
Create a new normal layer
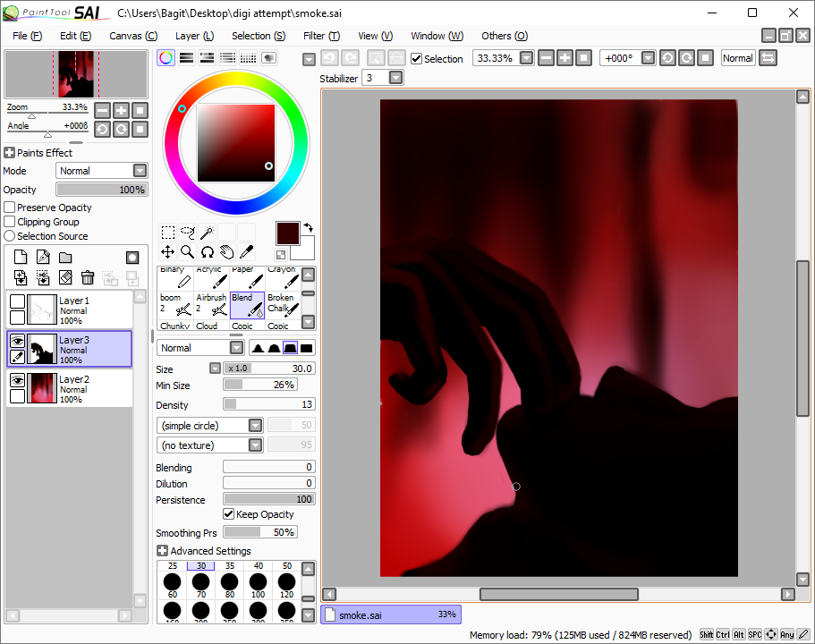[21, 257]
